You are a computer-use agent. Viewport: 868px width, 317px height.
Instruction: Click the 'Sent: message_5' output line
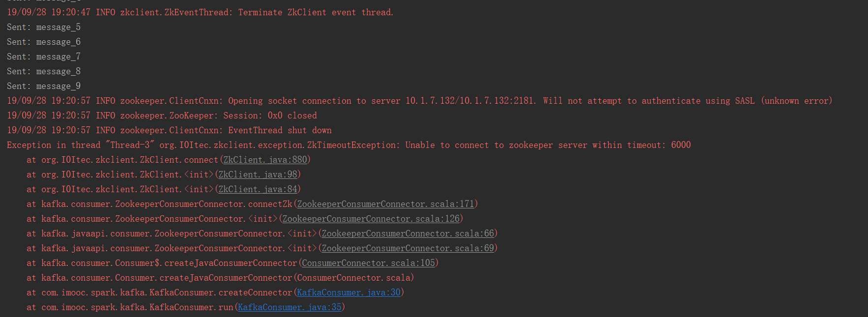[44, 27]
